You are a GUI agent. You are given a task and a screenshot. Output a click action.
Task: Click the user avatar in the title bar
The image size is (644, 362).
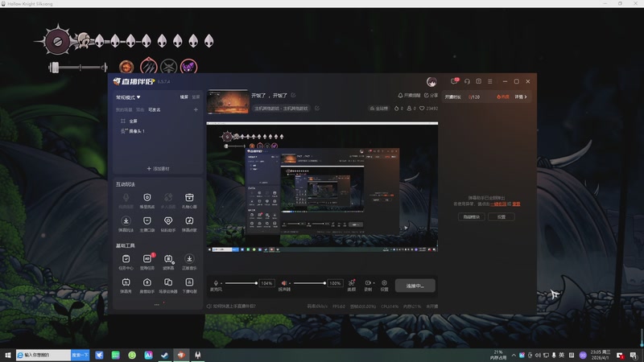click(x=431, y=82)
